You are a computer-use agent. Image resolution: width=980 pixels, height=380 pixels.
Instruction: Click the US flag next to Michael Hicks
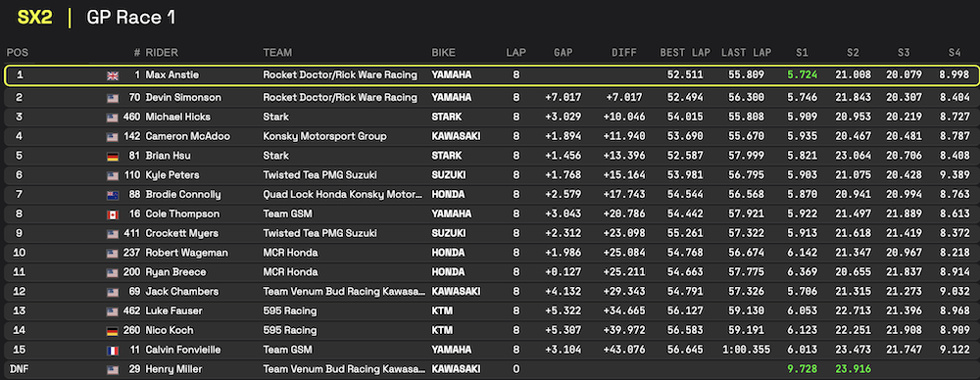(x=113, y=118)
